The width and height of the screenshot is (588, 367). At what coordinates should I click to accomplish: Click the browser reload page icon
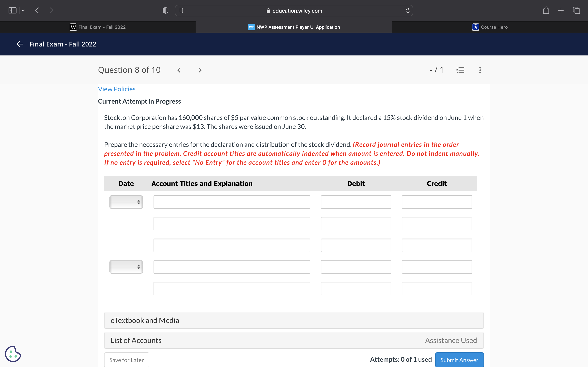click(408, 11)
